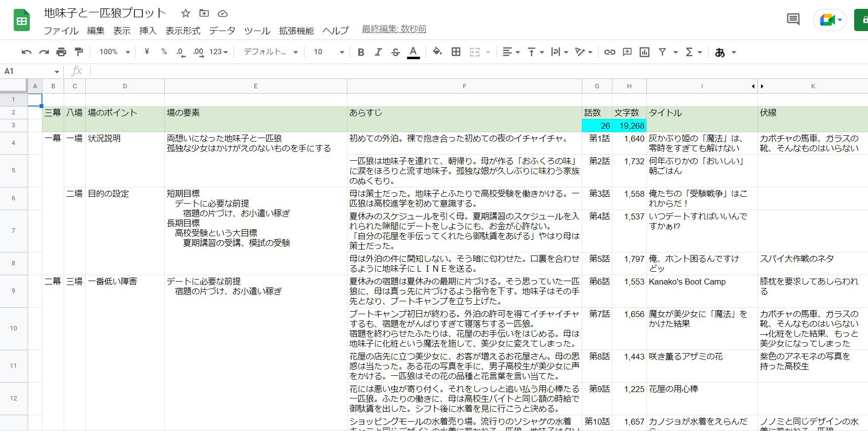Open the 100% zoom dropdown
Viewport: 868px width, 431px height.
[114, 52]
